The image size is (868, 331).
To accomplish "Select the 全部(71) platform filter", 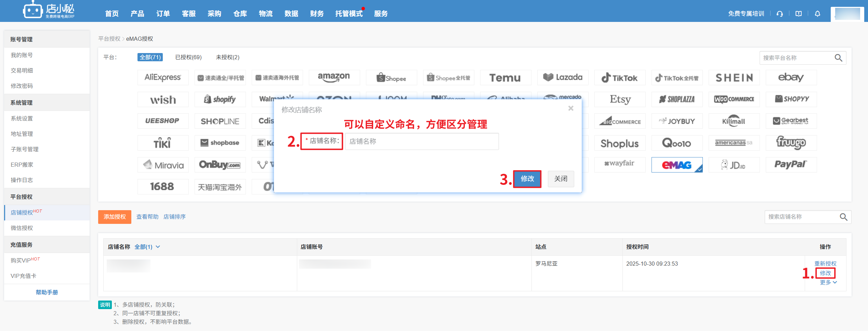I will tap(150, 57).
